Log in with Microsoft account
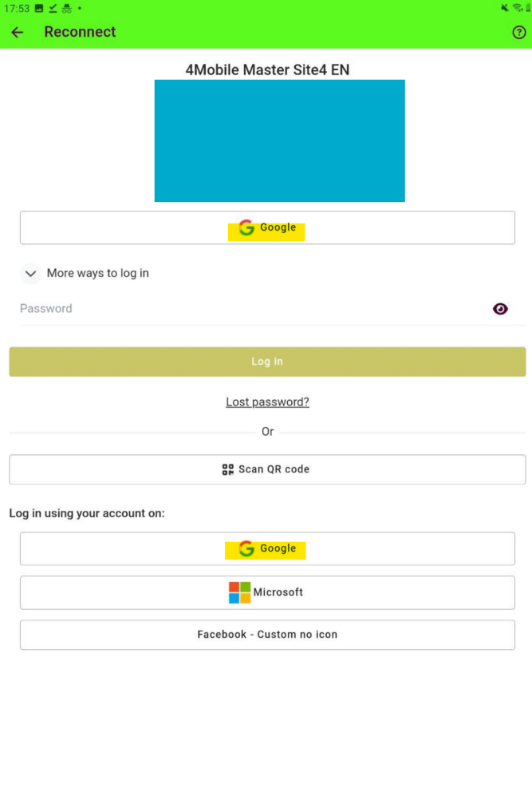532x791 pixels. 267,593
